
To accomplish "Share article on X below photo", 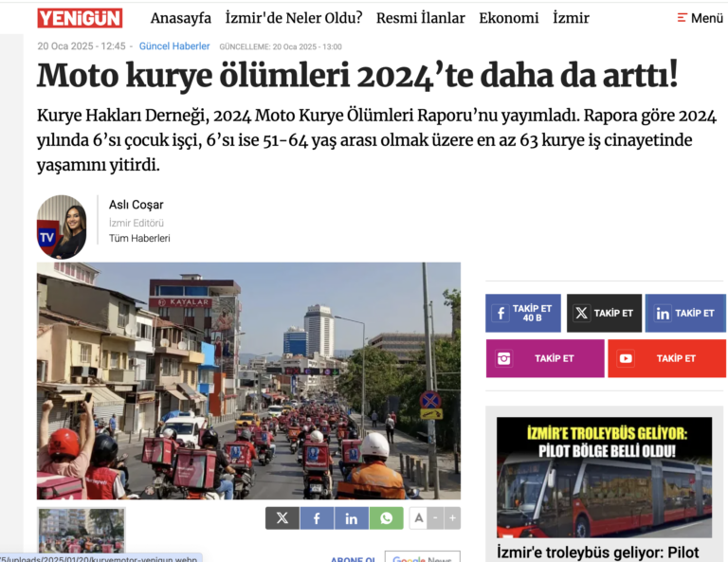I will point(282,517).
